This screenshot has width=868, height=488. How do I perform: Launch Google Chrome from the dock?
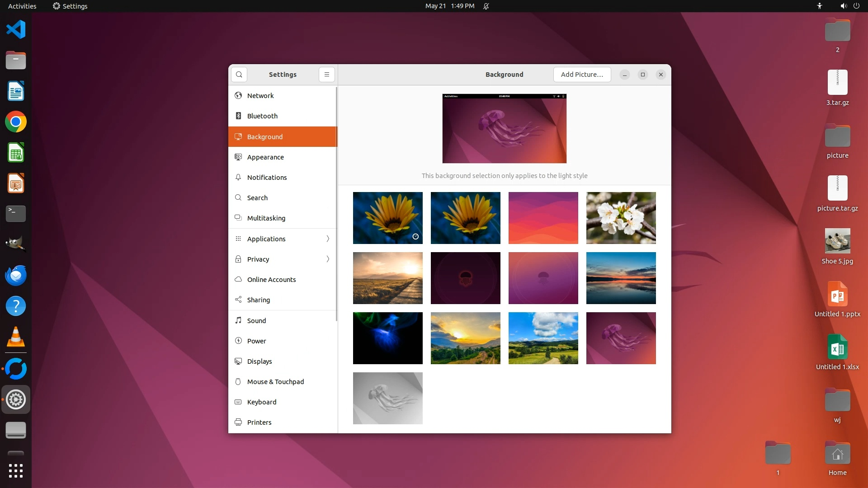pos(16,122)
